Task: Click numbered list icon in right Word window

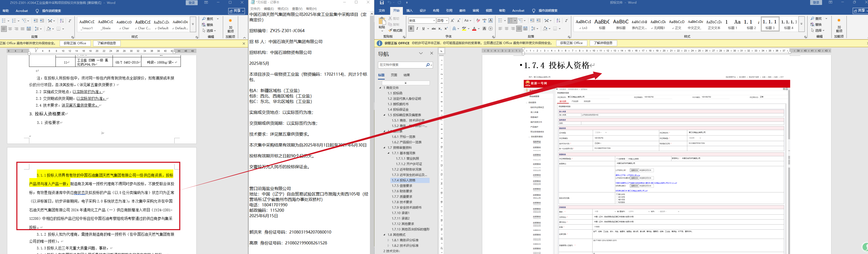Action: 511,20
